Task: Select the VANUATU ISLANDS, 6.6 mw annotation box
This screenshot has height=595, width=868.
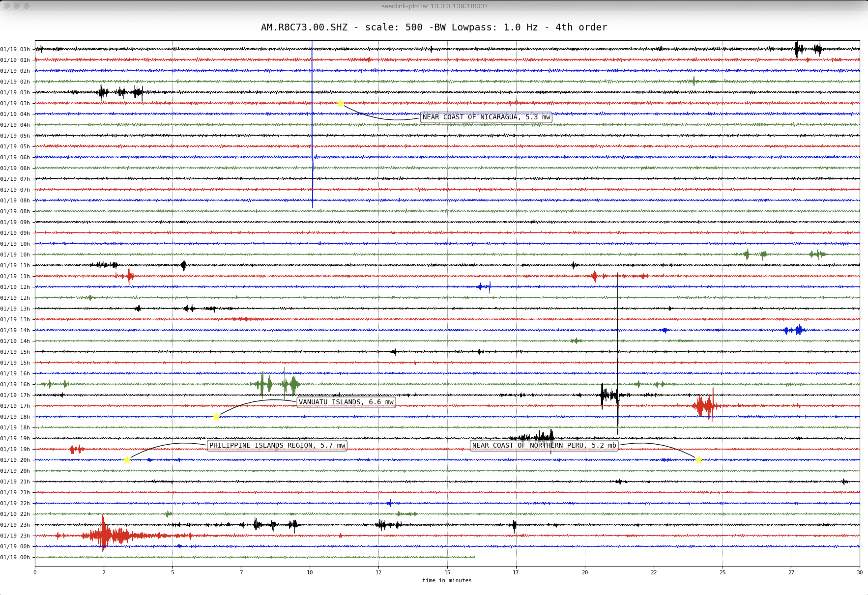Action: tap(346, 402)
